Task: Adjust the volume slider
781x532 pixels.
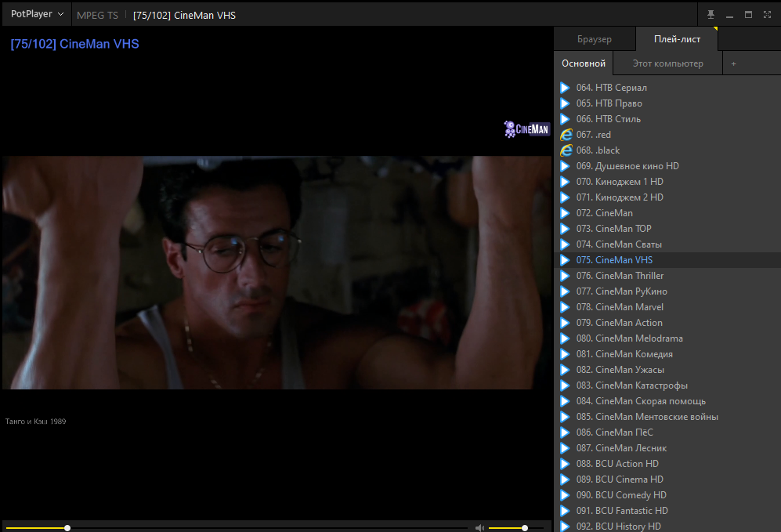Action: coord(515,527)
